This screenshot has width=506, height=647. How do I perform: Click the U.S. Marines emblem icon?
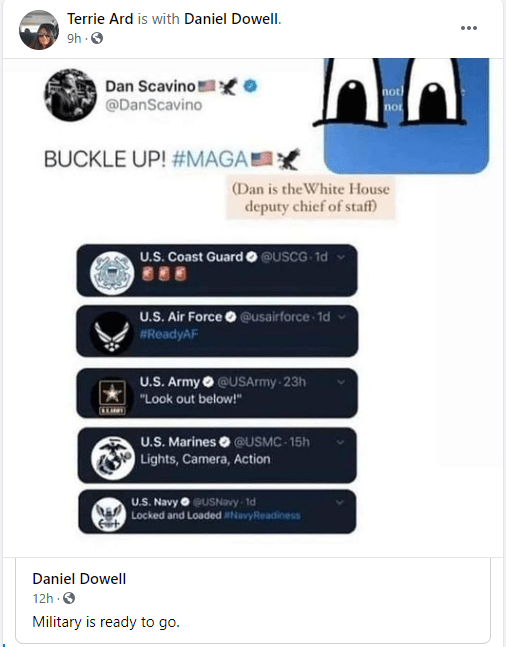point(113,458)
